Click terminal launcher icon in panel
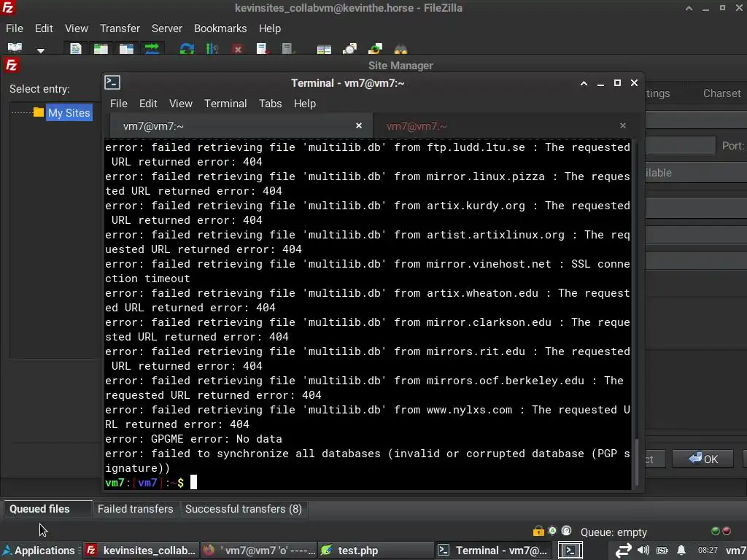Screen dimensions: 747x560 click(x=570, y=551)
